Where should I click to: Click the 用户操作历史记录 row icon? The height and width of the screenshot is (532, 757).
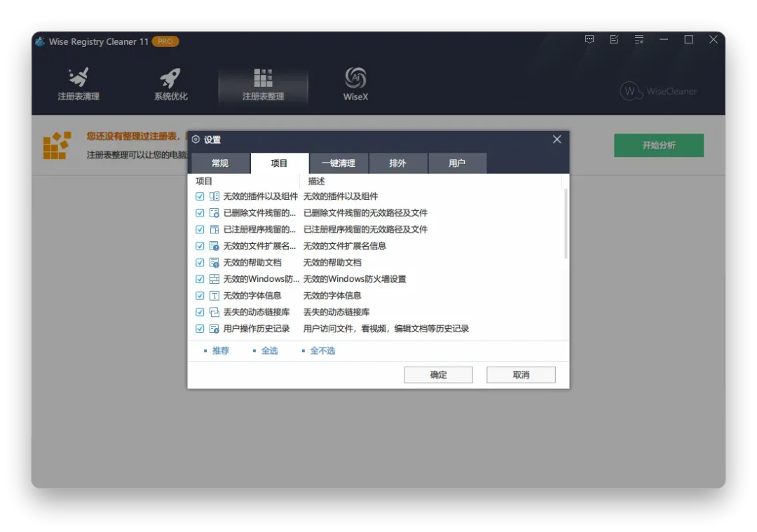pyautogui.click(x=214, y=329)
